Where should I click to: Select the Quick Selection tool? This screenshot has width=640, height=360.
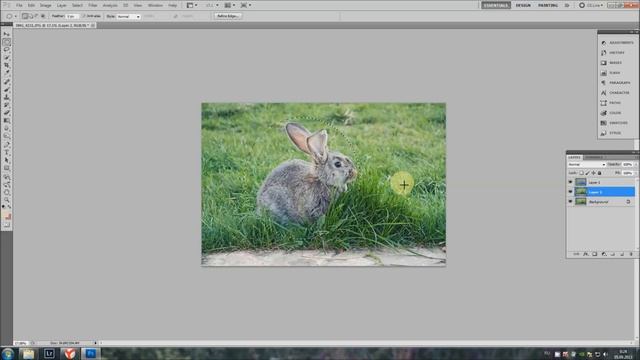coord(7,58)
